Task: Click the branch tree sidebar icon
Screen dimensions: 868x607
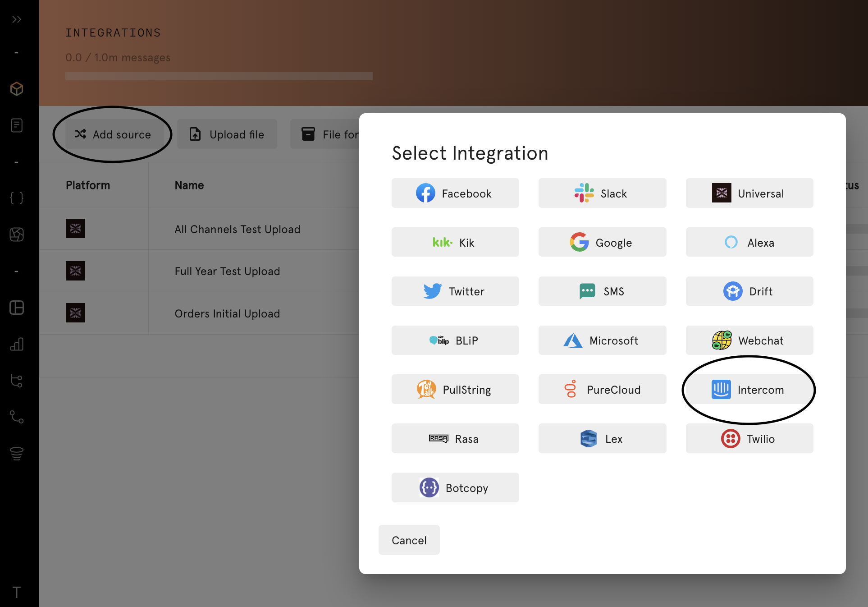Action: tap(17, 381)
